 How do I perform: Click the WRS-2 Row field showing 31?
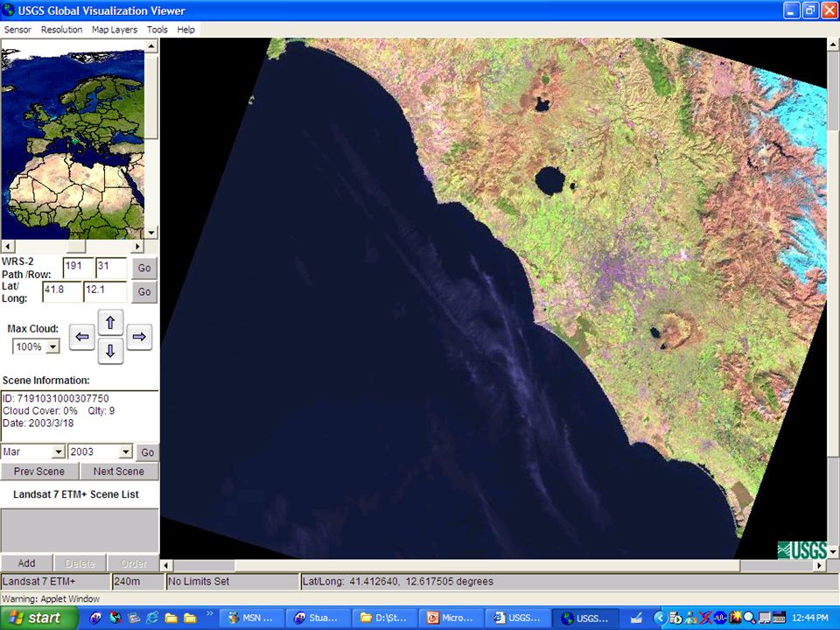[x=111, y=268]
